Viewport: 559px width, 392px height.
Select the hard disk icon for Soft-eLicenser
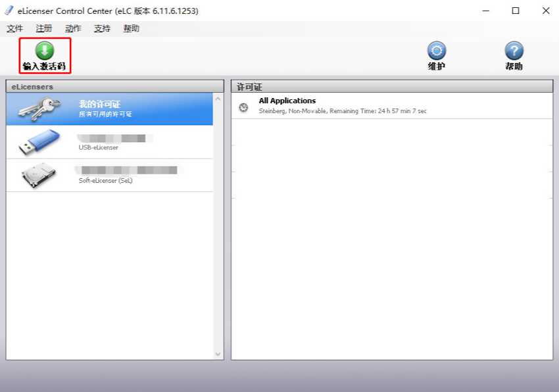(39, 175)
